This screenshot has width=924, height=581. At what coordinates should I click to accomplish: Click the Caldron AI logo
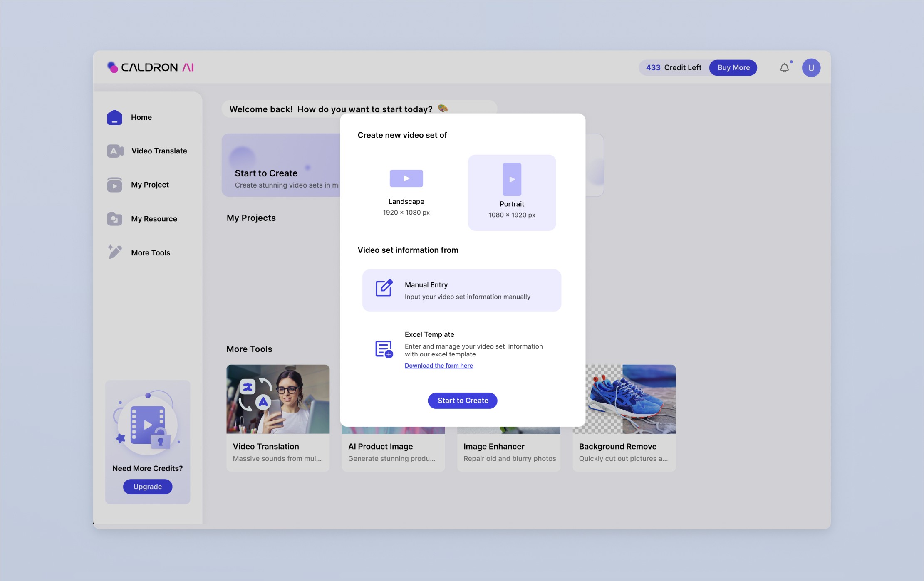point(151,67)
